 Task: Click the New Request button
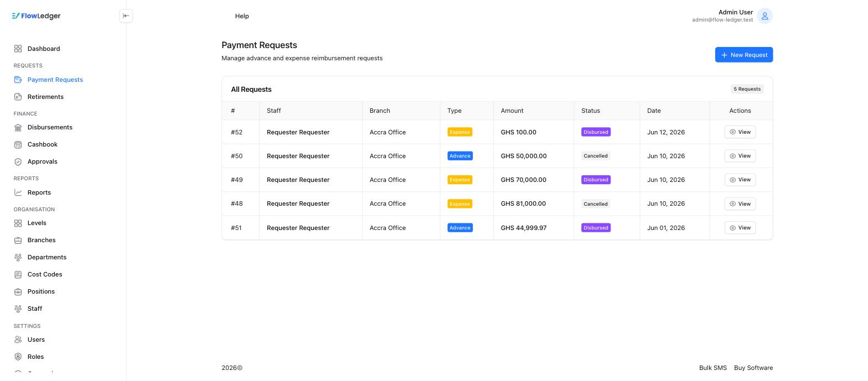click(744, 55)
